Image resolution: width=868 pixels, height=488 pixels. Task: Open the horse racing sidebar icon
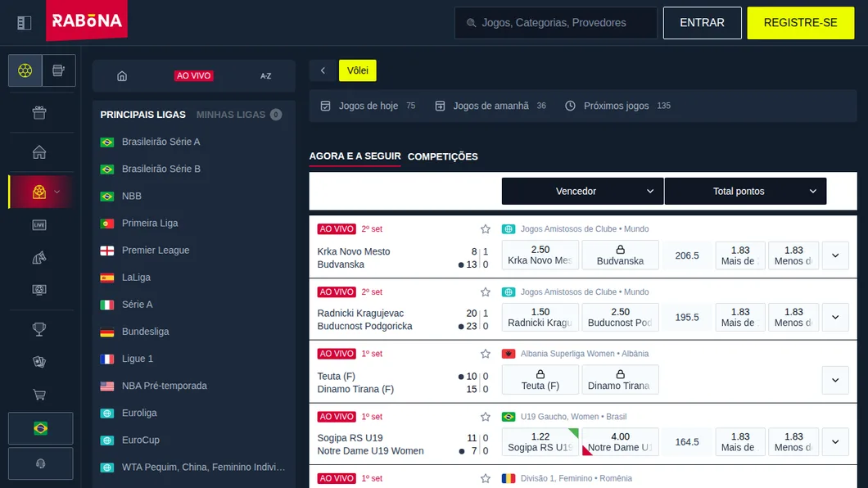tap(39, 257)
